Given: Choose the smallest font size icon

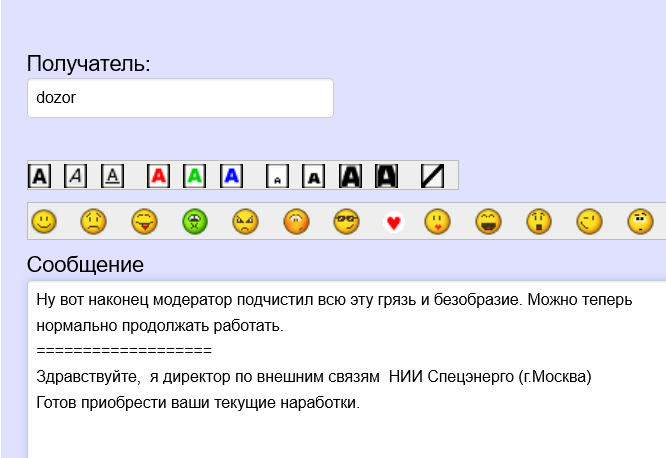Looking at the screenshot, I should (277, 176).
